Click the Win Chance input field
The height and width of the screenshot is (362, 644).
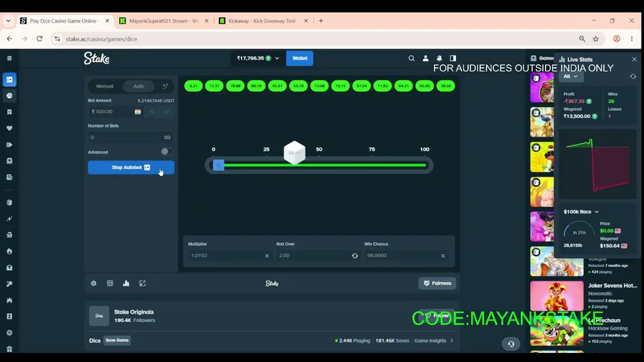point(406,256)
